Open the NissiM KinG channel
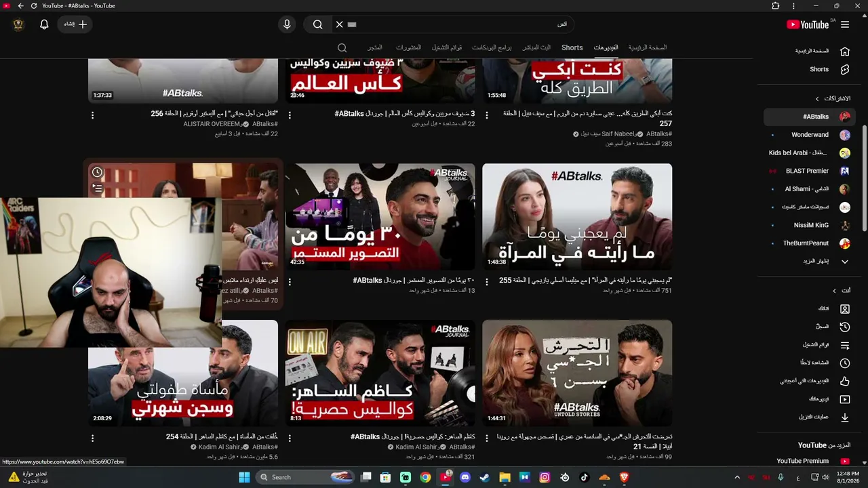This screenshot has height=488, width=868. pyautogui.click(x=810, y=225)
